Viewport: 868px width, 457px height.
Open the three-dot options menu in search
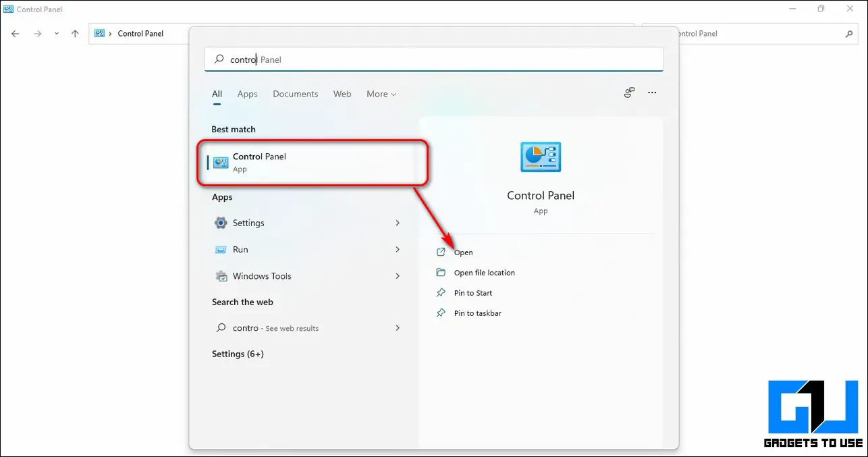[652, 93]
